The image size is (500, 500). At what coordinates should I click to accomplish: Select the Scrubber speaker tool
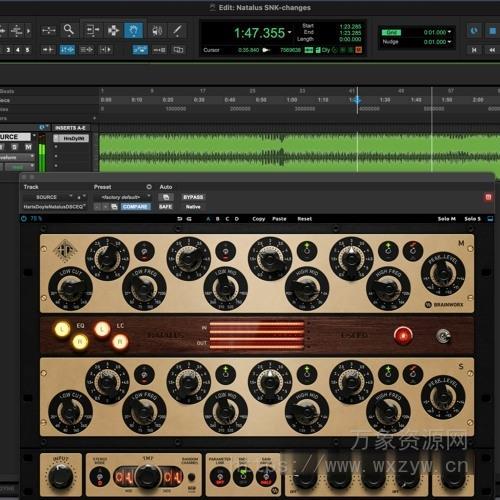[x=157, y=31]
